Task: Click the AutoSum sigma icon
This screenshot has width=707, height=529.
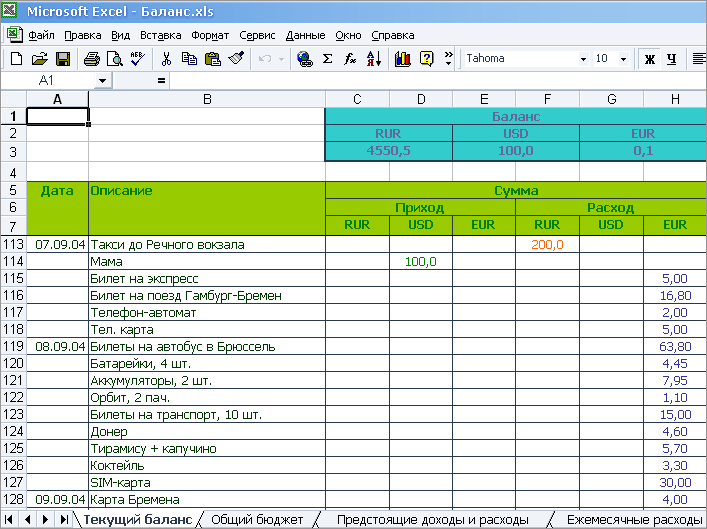Action: pos(328,59)
